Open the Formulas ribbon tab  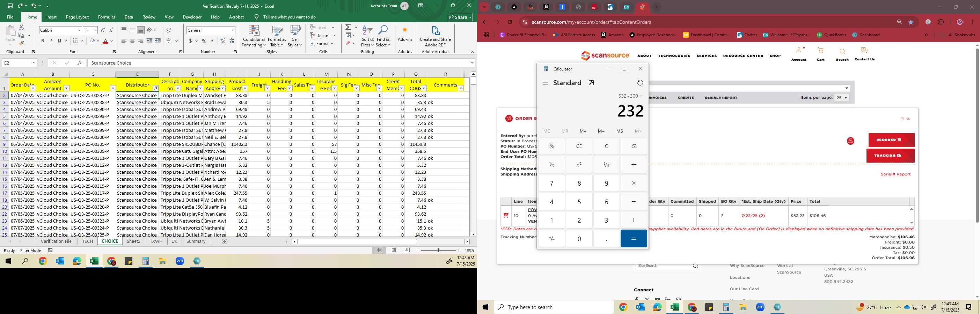(x=107, y=17)
